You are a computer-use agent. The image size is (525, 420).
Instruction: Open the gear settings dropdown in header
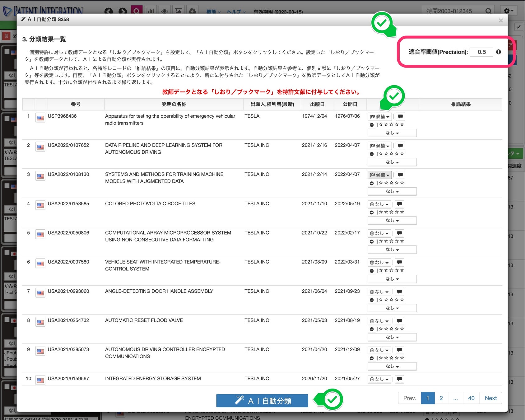(x=509, y=11)
